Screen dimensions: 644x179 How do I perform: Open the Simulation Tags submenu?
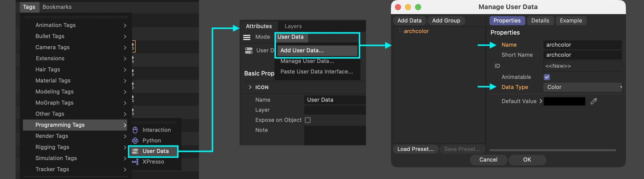tap(75, 158)
